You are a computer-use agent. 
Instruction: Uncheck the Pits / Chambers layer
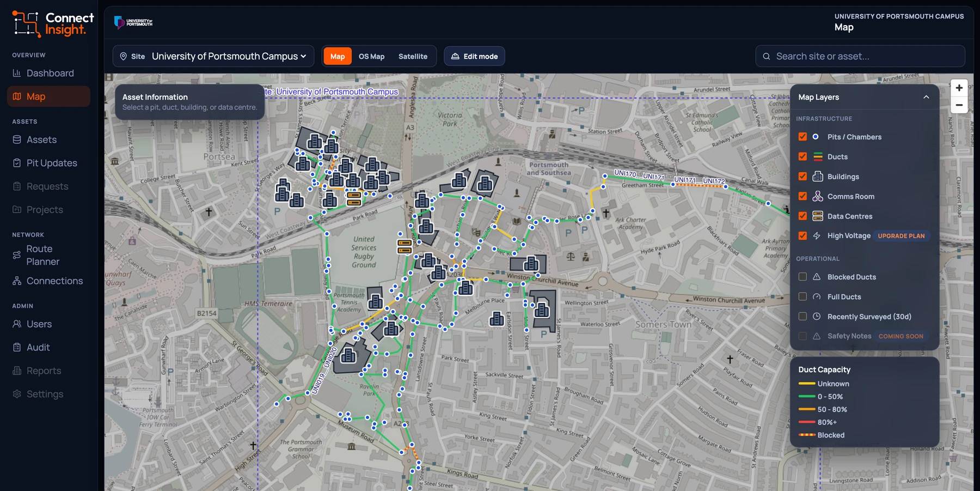click(803, 137)
